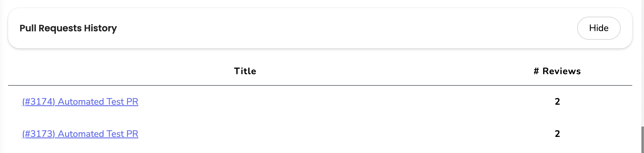Select the second table row with PR #3173

click(320, 134)
